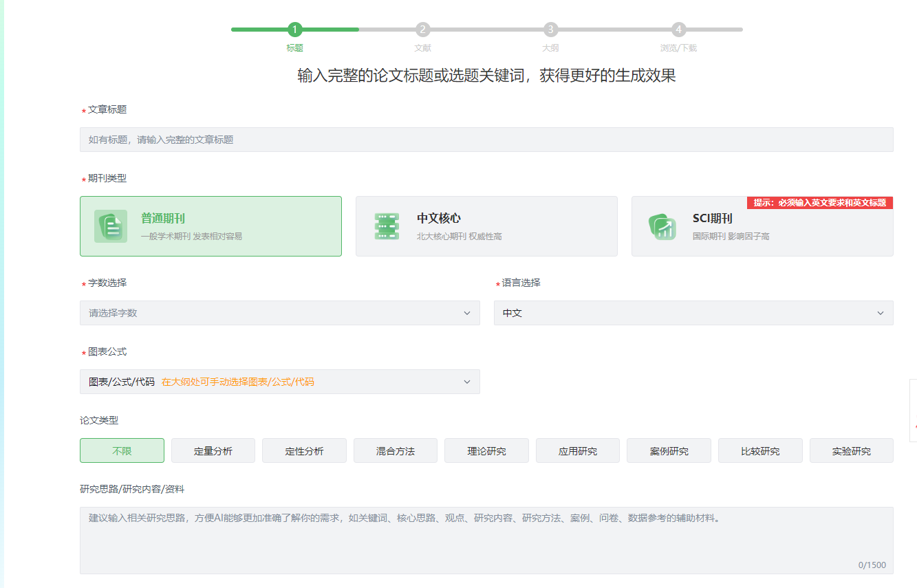Click step 1 标题 circle in progress bar
The width and height of the screenshot is (917, 588).
click(294, 30)
